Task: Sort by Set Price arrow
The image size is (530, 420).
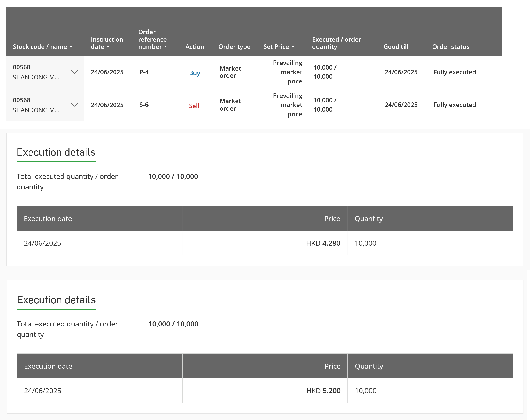Action: pos(293,47)
